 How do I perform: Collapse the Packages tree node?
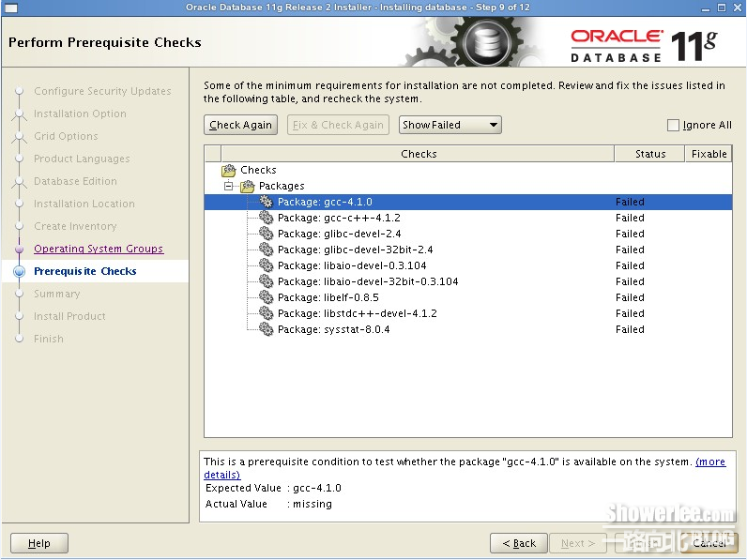(x=228, y=186)
